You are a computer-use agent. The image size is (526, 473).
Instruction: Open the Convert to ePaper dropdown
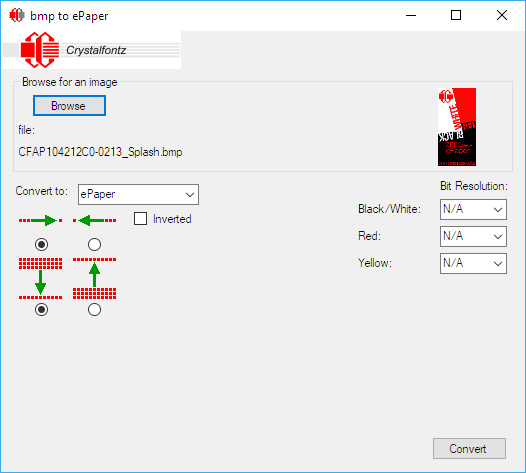pos(138,194)
